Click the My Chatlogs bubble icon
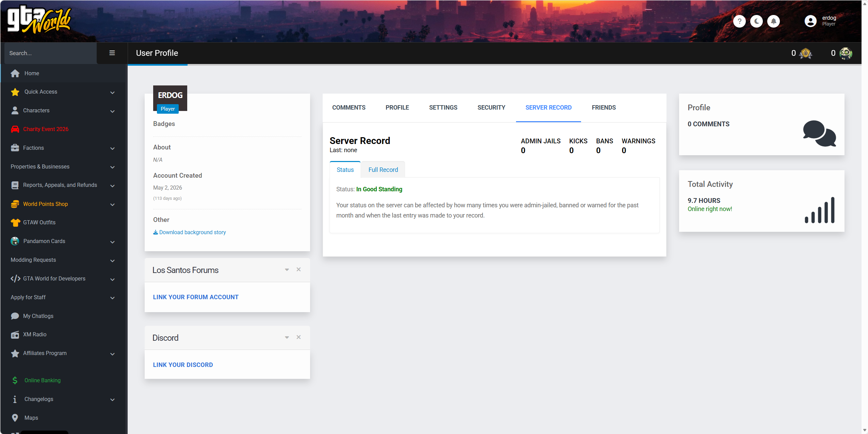This screenshot has height=434, width=868. click(15, 316)
